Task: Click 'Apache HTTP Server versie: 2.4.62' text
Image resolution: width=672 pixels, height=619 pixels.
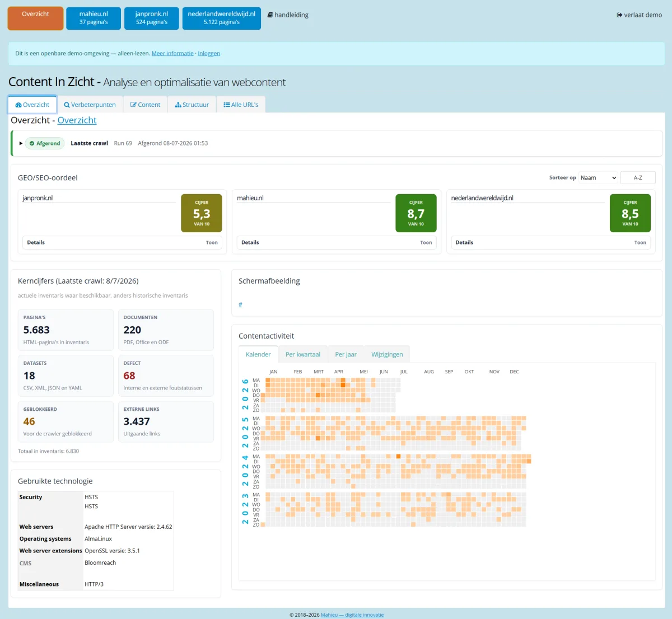Action: (128, 527)
